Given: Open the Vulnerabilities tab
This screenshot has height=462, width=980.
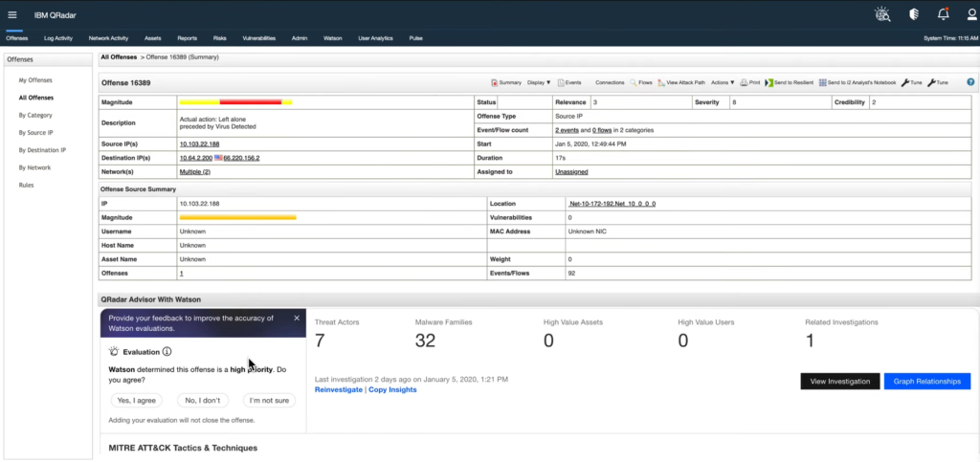Looking at the screenshot, I should [x=258, y=38].
